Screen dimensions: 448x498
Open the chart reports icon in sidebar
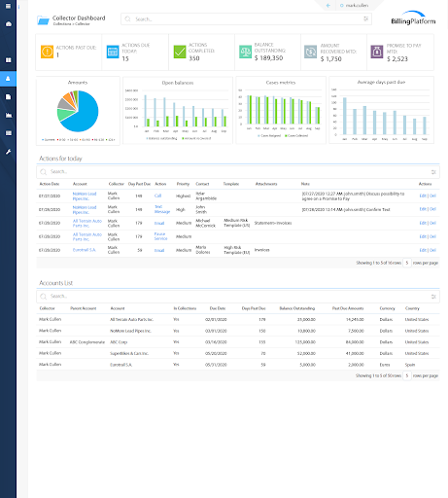pyautogui.click(x=8, y=115)
